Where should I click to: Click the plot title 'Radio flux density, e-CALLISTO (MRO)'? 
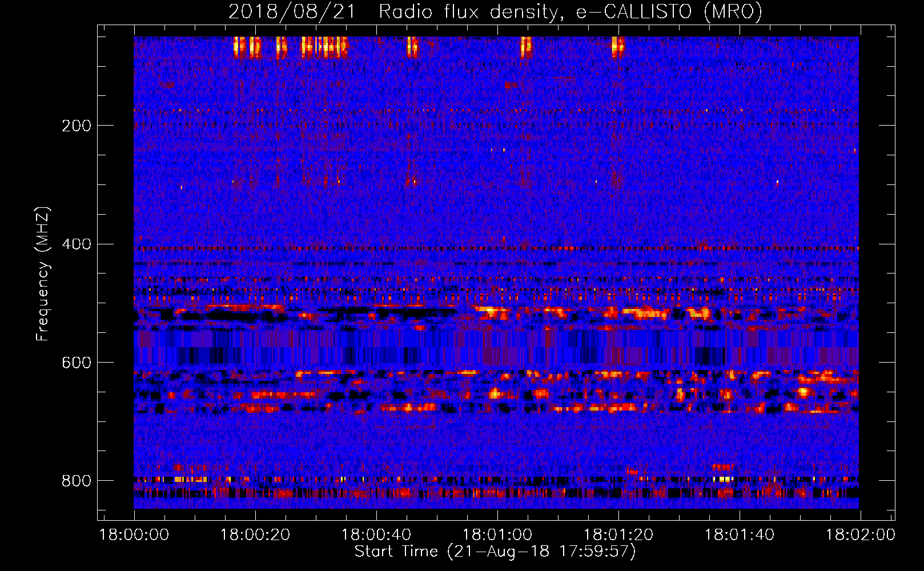click(571, 12)
